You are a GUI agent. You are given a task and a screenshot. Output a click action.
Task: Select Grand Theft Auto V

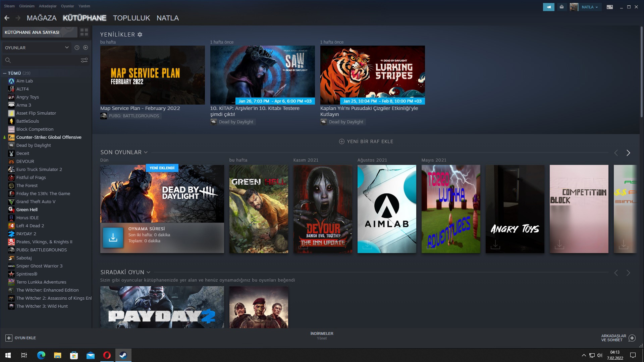[x=36, y=202]
